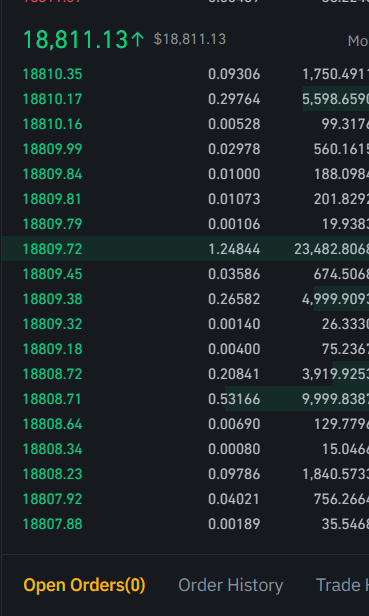Choose the highlighted 18809.72 bid row

[185, 249]
